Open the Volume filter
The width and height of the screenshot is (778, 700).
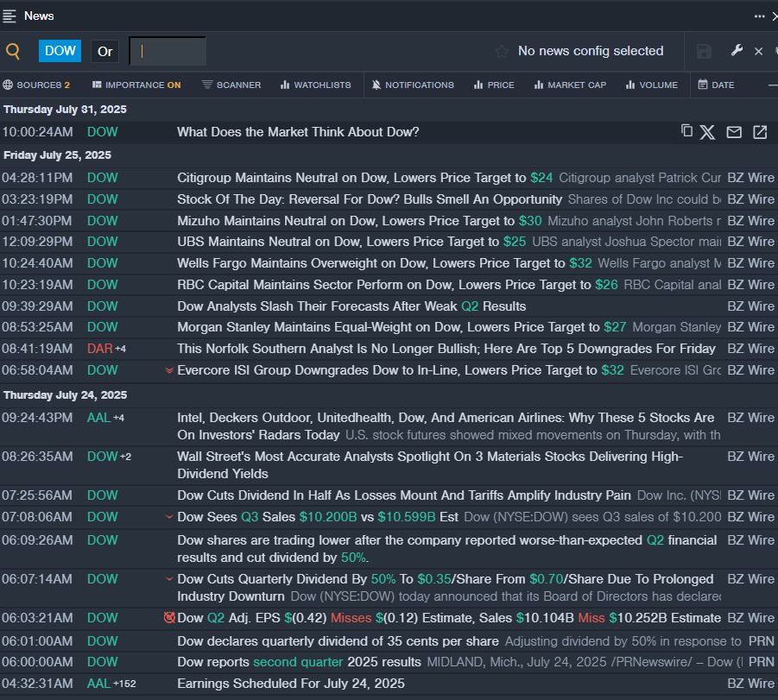pos(652,85)
